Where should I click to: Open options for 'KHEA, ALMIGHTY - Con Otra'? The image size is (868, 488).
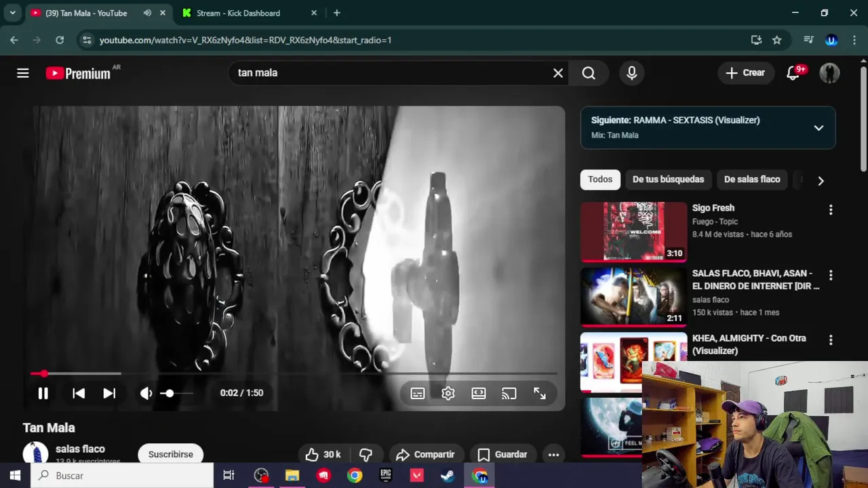coord(831,340)
